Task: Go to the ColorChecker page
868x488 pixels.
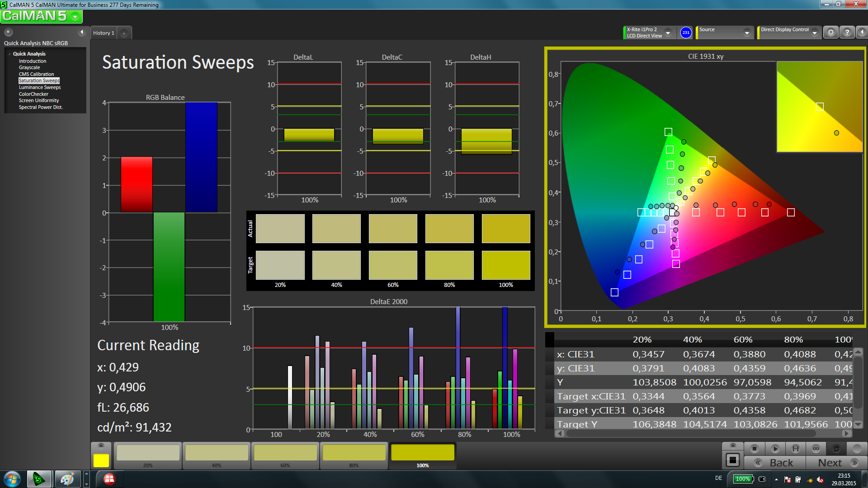Action: point(33,94)
